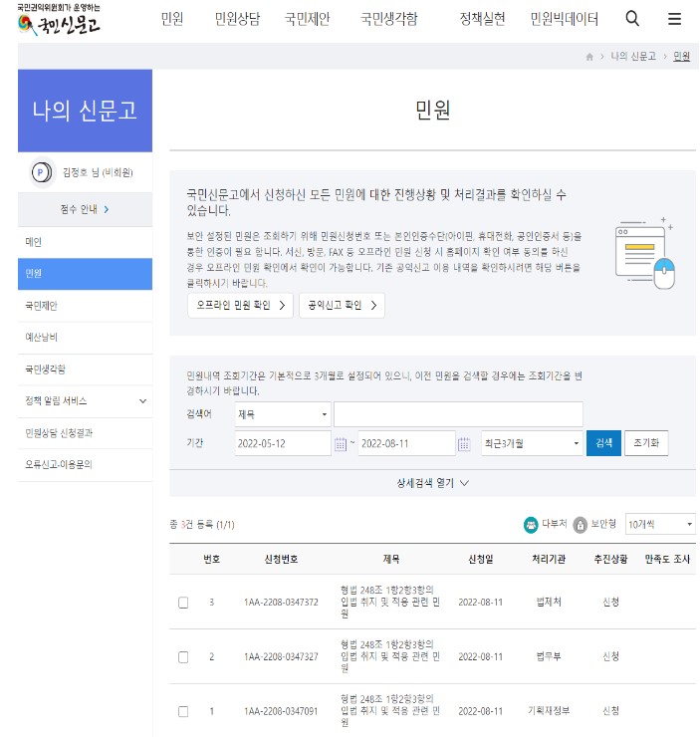700x737 pixels.
Task: Select 국민생각함 in the sidebar
Action: 85,369
